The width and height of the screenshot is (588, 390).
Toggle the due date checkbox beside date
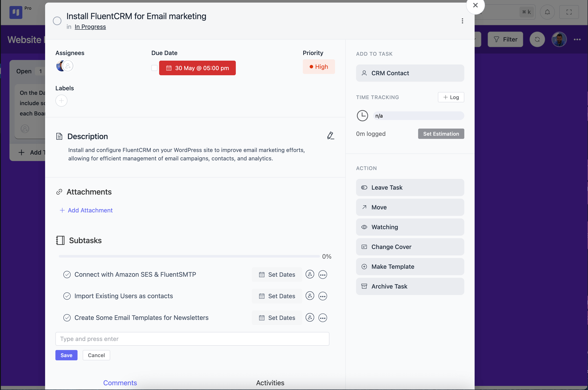pyautogui.click(x=155, y=68)
